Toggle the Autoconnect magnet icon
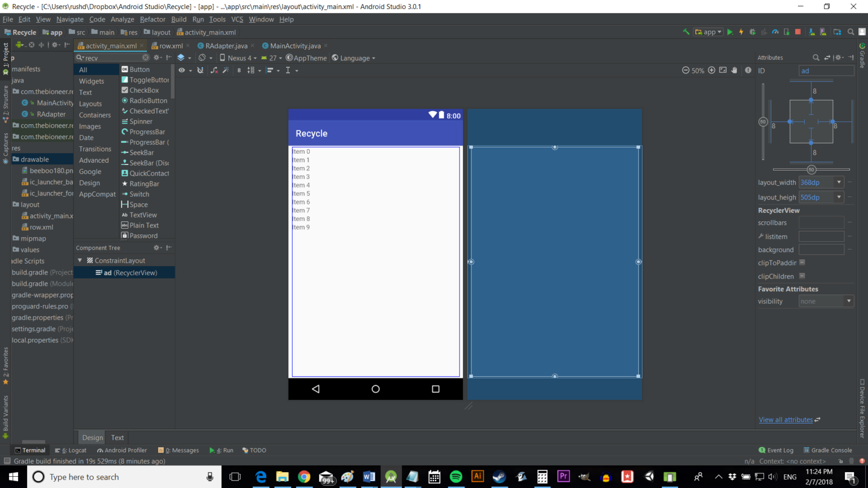868x488 pixels. pos(199,70)
